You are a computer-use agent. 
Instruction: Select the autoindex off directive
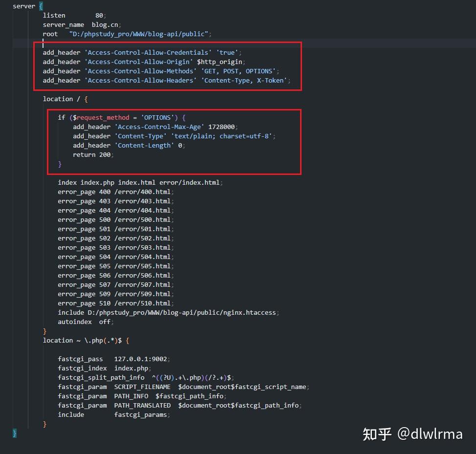(86, 322)
